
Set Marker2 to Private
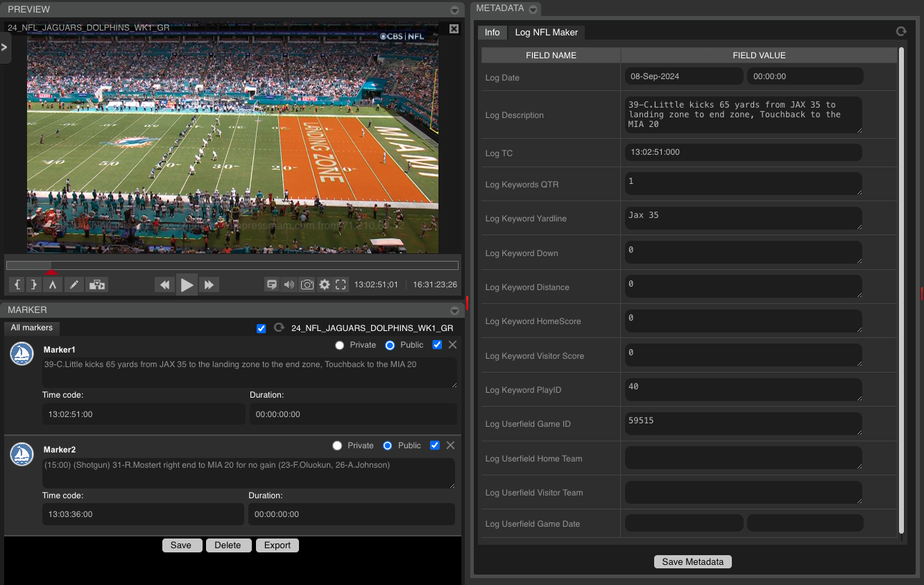point(337,446)
